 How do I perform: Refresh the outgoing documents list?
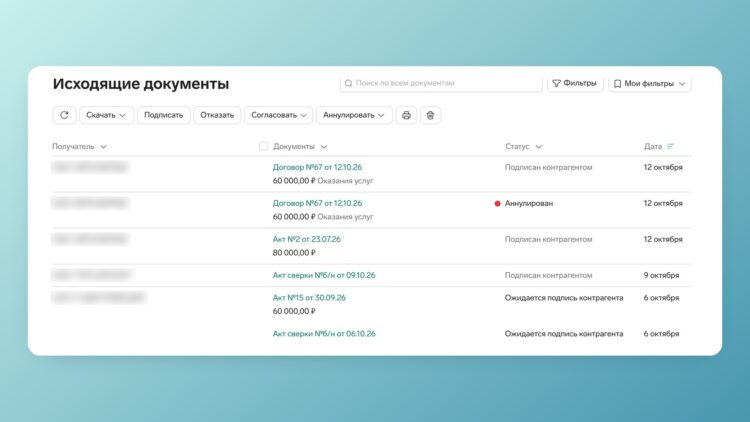tap(64, 115)
